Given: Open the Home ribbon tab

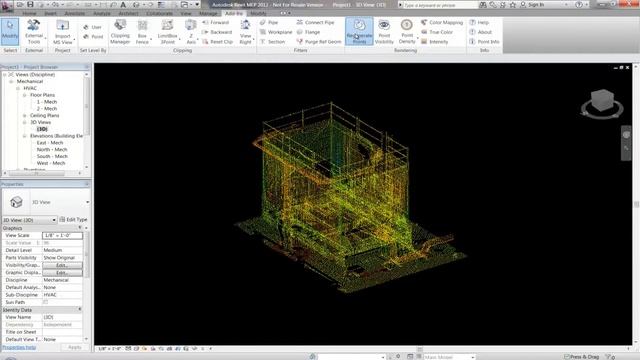Looking at the screenshot, I should coord(29,13).
